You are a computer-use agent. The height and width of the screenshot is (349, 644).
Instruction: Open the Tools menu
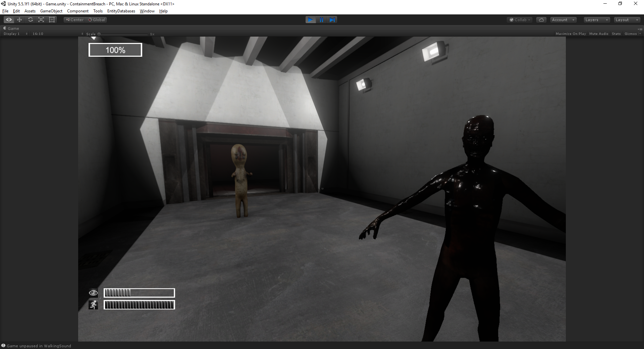coord(98,11)
